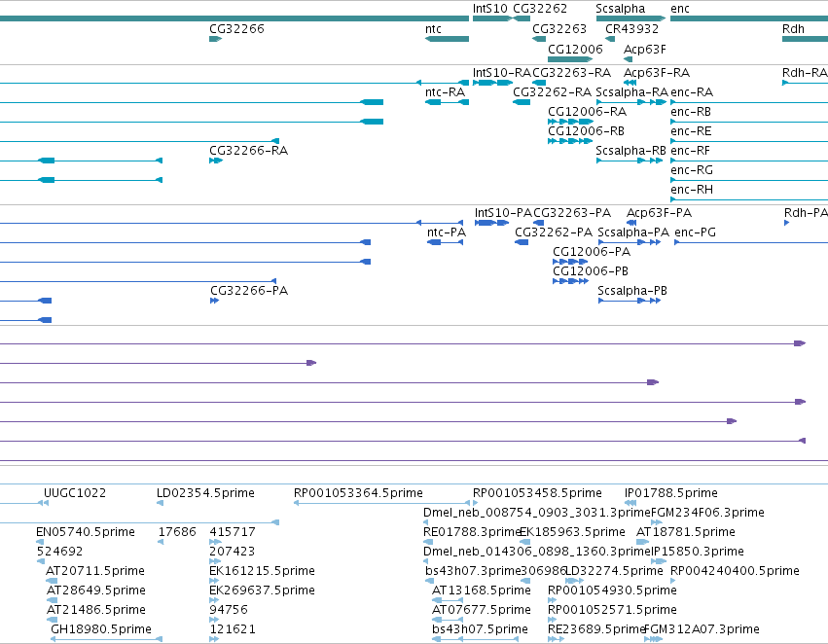Select the IP01788.5prime EST label
The height and width of the screenshot is (644, 828).
671,493
